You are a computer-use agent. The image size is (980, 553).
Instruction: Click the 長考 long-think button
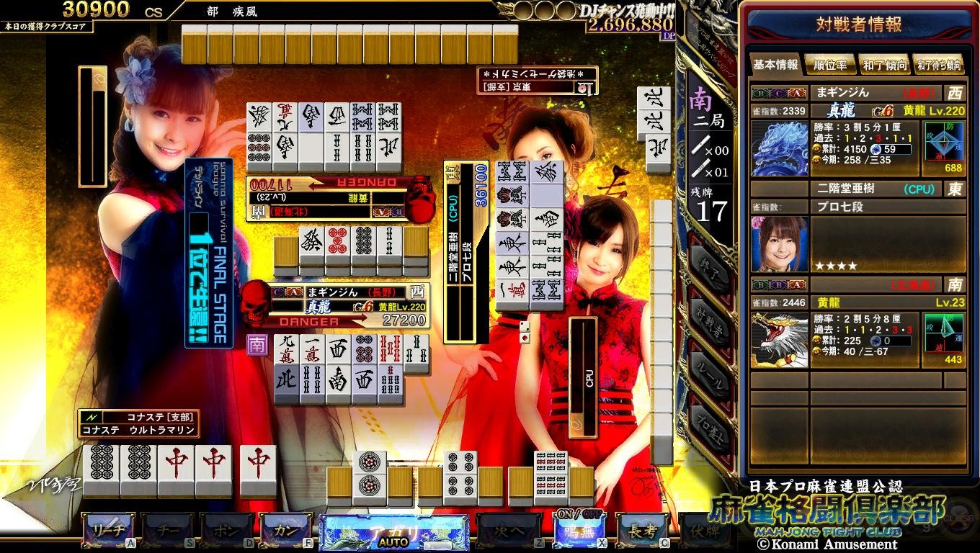[643, 531]
